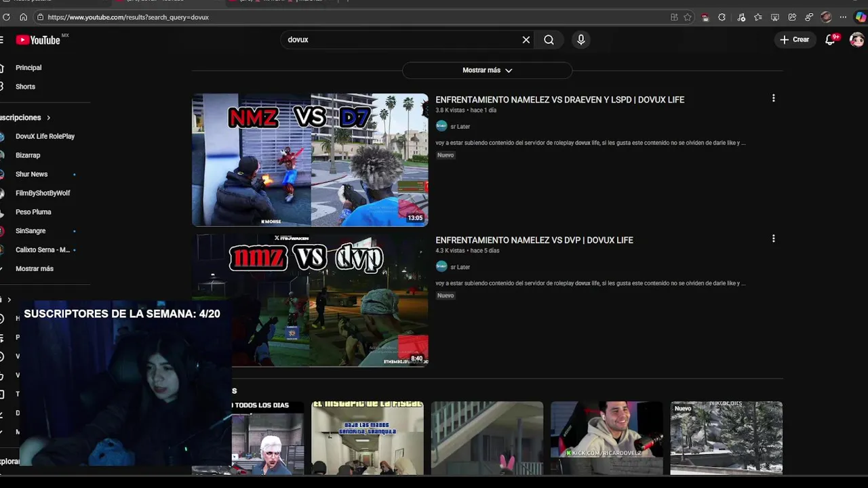Add this page to favorites star
This screenshot has height=488, width=868.
tap(687, 17)
